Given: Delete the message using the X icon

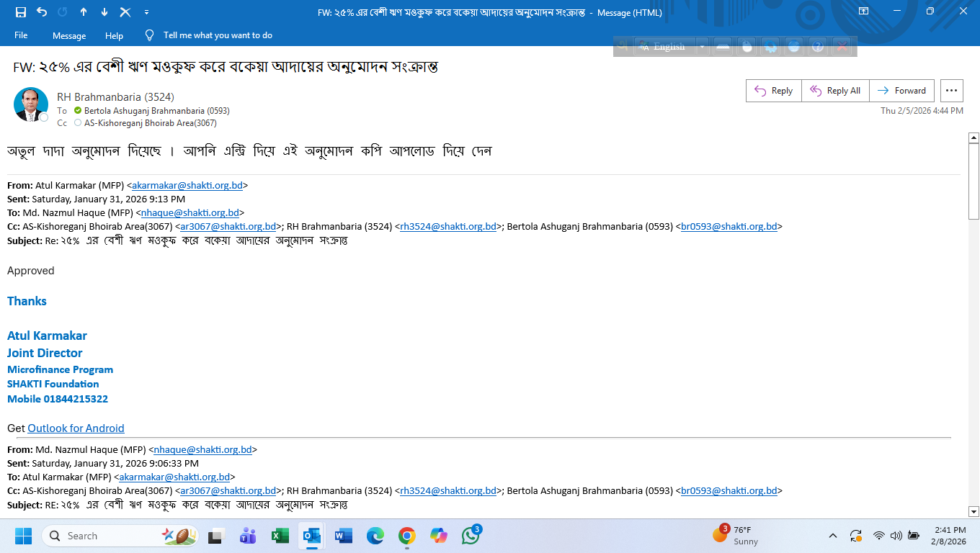Looking at the screenshot, I should coord(125,12).
